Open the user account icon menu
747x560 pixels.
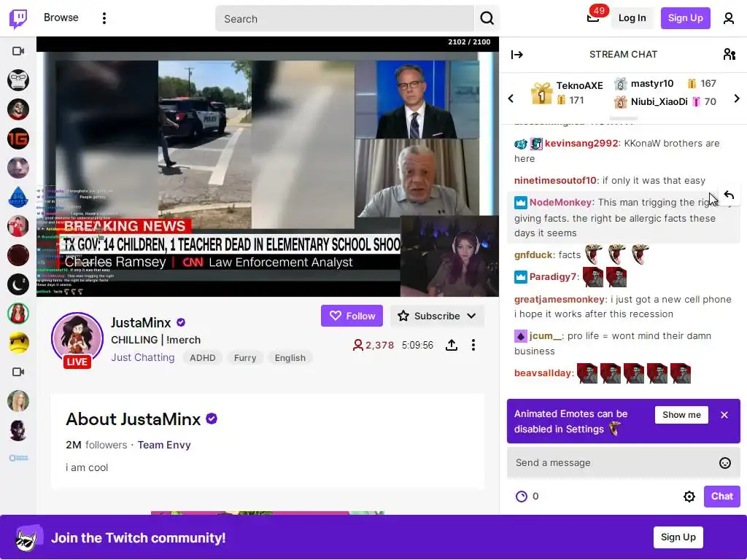tap(729, 18)
